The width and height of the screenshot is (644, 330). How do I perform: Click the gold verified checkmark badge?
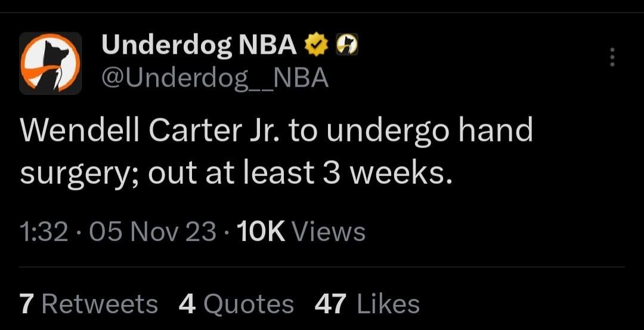317,44
